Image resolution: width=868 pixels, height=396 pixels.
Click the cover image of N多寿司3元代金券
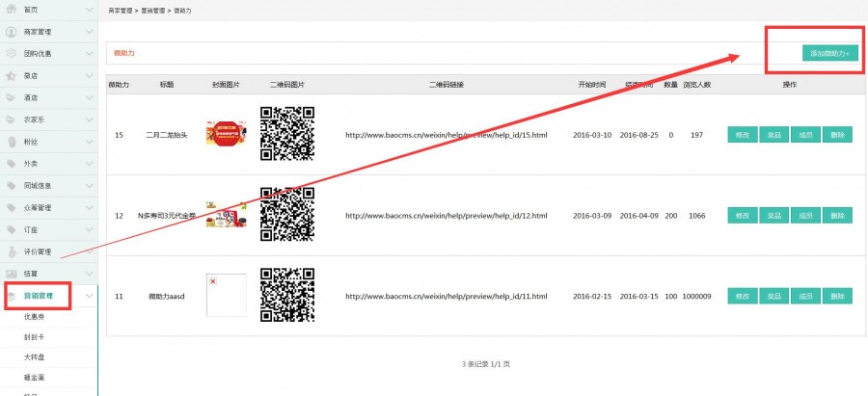(x=227, y=215)
